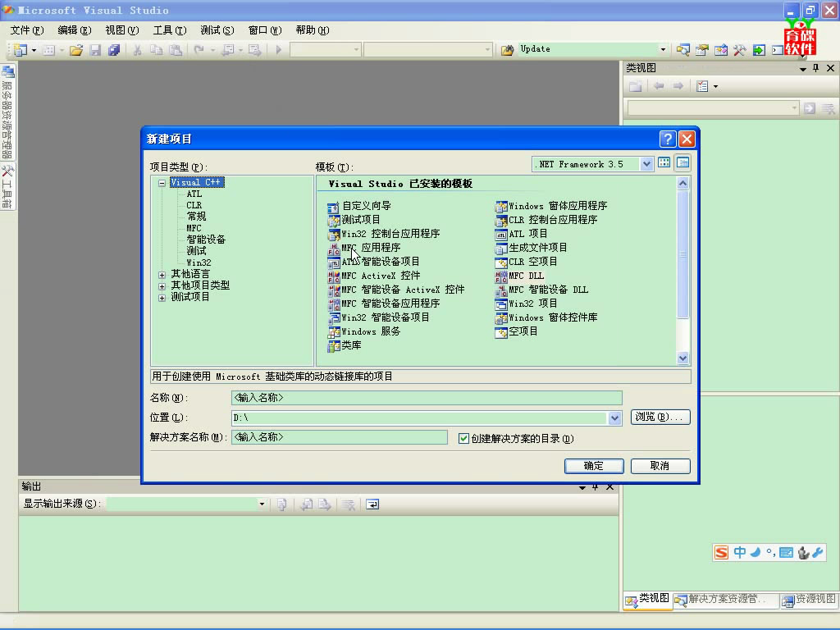Image resolution: width=840 pixels, height=630 pixels.
Task: Switch to the 资源视图 tab
Action: 810,600
